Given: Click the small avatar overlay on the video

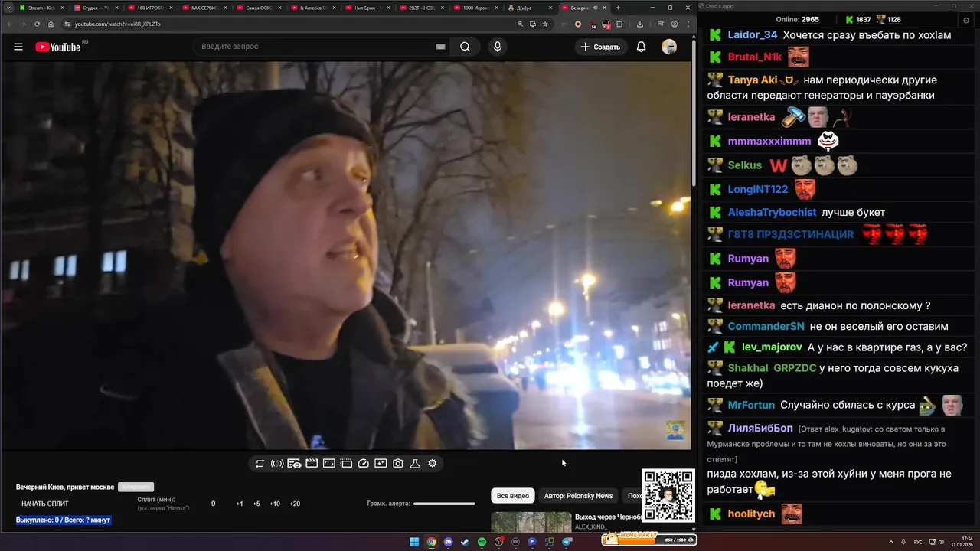Looking at the screenshot, I should coord(675,430).
